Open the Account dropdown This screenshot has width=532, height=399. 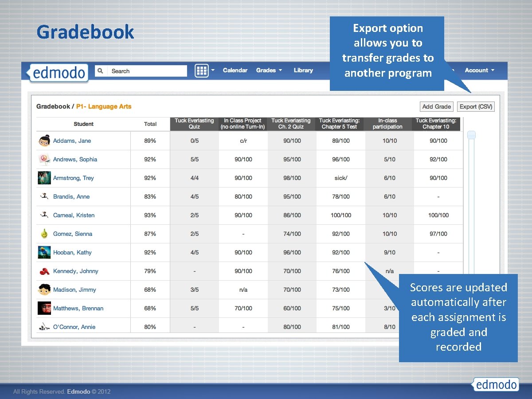coord(477,70)
